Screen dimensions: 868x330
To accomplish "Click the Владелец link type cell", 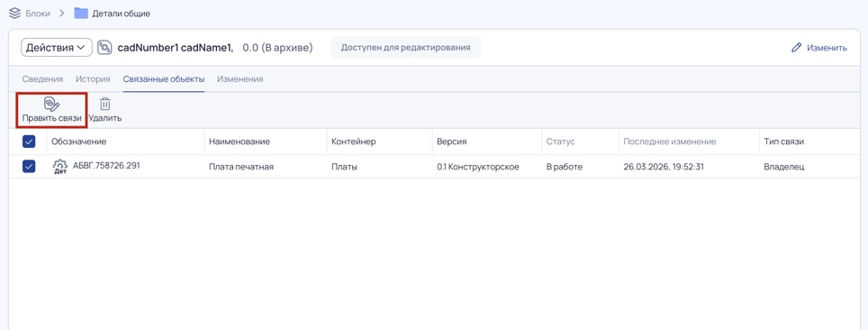I will coord(784,167).
